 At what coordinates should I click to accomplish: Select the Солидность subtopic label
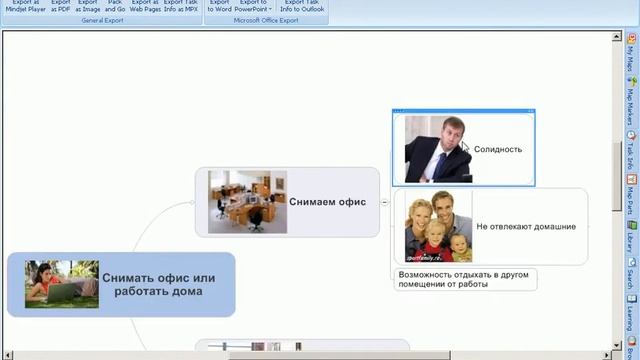click(498, 149)
